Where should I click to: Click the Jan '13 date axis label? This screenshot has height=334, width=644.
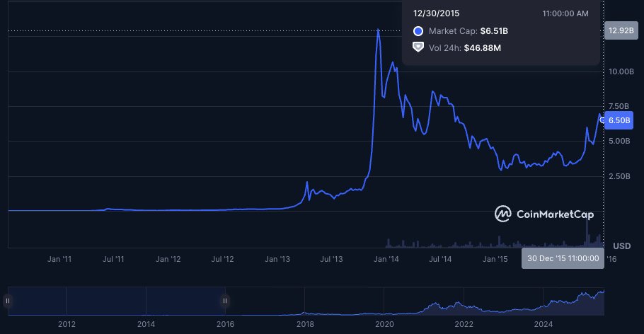(x=277, y=259)
